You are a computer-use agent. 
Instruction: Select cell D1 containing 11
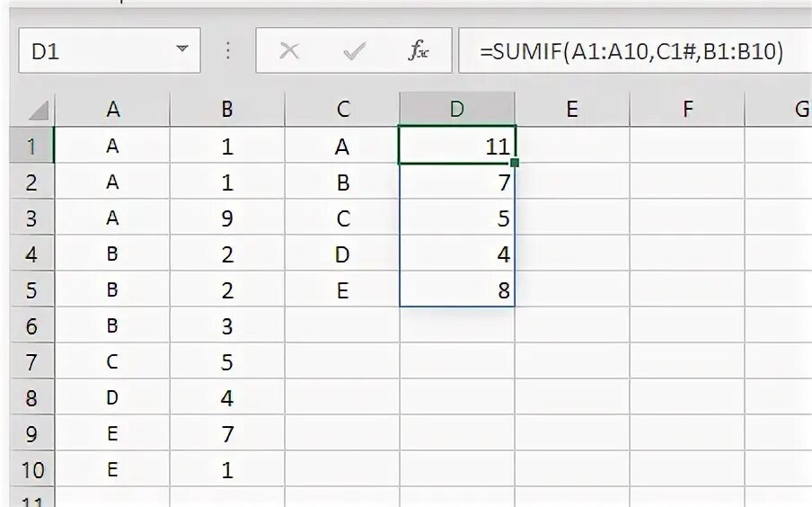pyautogui.click(x=457, y=146)
